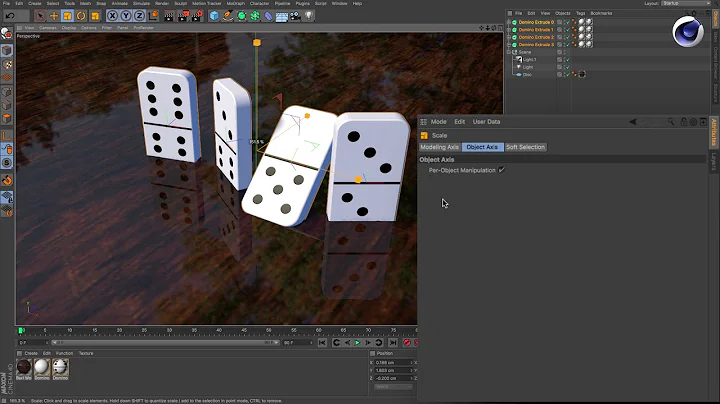720x404 pixels.
Task: Click the Camera objects icon
Action: (x=295, y=16)
